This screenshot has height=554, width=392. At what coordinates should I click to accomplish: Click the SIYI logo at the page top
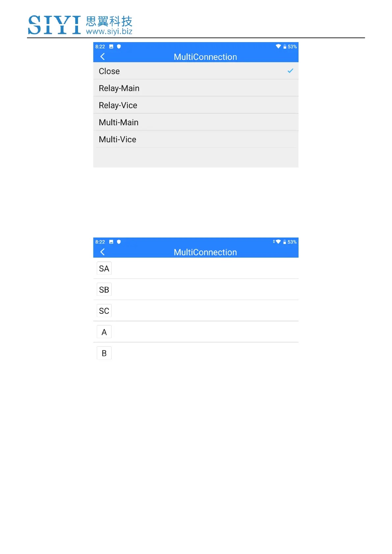click(x=54, y=25)
